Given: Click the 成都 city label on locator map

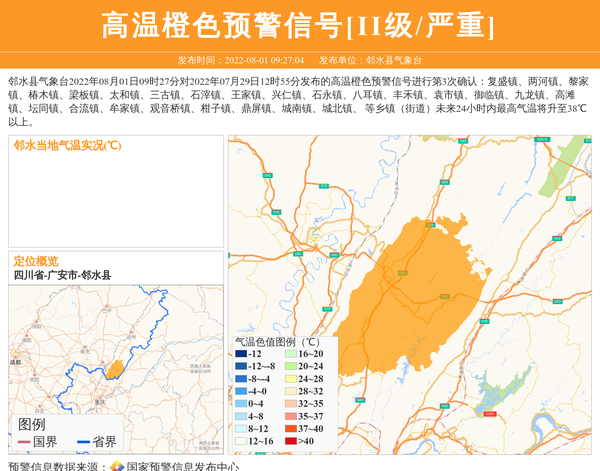Looking at the screenshot, I should 14,362.
